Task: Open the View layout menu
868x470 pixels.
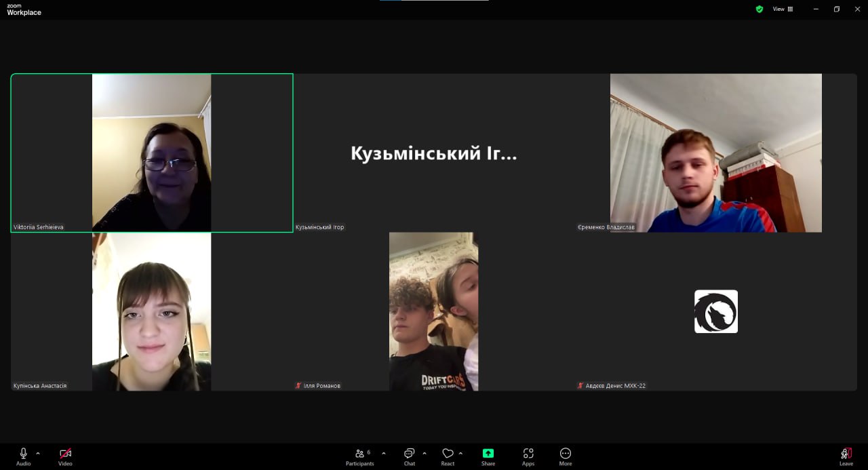Action: pos(783,9)
